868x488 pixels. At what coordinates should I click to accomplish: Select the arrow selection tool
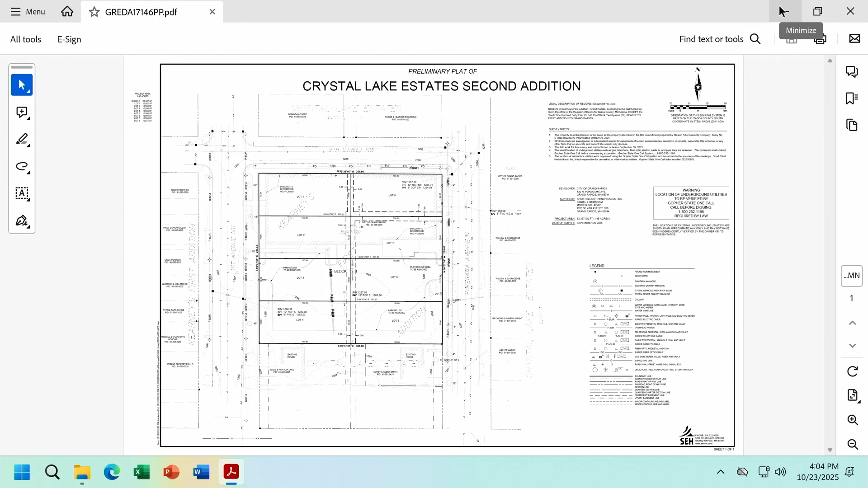(x=22, y=85)
